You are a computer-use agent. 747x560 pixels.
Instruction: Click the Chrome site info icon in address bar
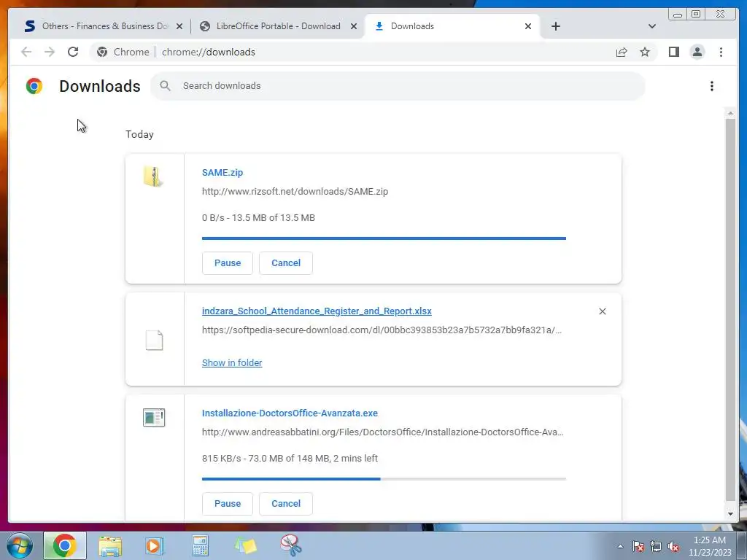coord(102,52)
